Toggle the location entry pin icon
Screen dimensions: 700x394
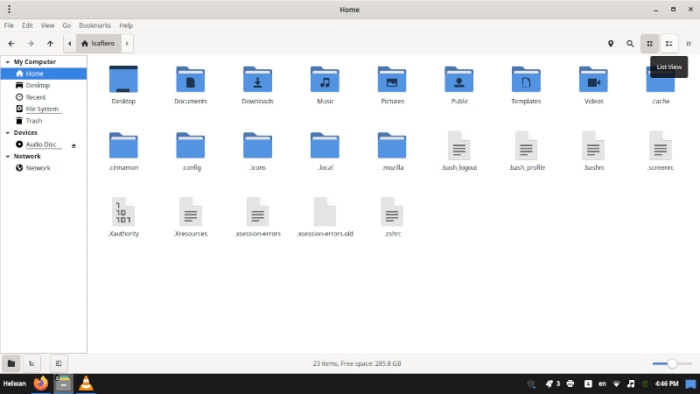(610, 43)
